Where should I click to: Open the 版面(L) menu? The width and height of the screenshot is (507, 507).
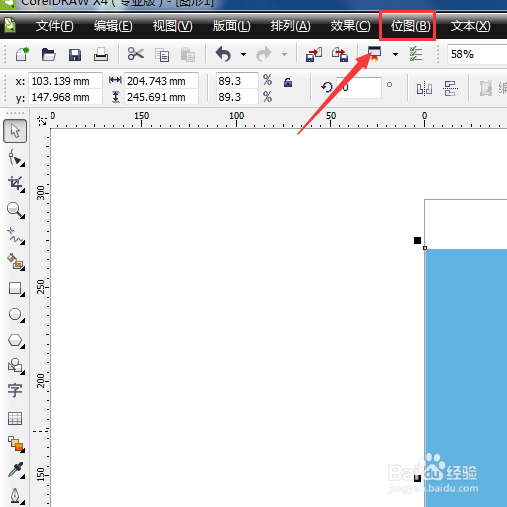pos(232,26)
